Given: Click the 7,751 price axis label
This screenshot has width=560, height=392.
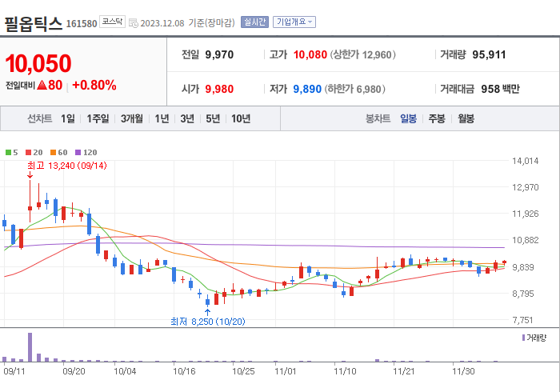Looking at the screenshot, I should (523, 320).
